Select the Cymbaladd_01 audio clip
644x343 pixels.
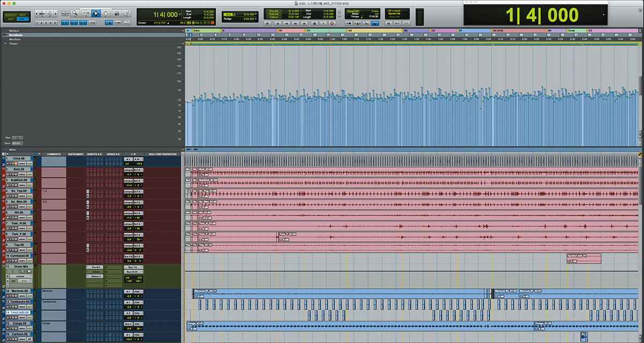pos(584,258)
